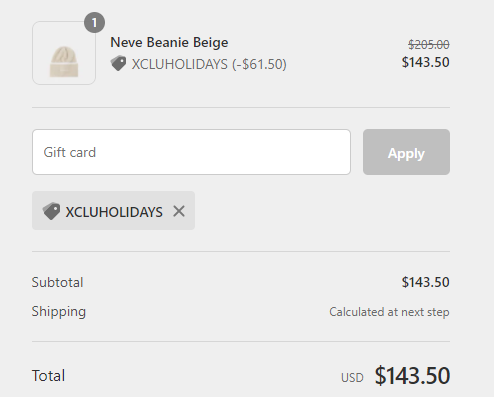Click the struck-through $205.00 original price

(429, 44)
